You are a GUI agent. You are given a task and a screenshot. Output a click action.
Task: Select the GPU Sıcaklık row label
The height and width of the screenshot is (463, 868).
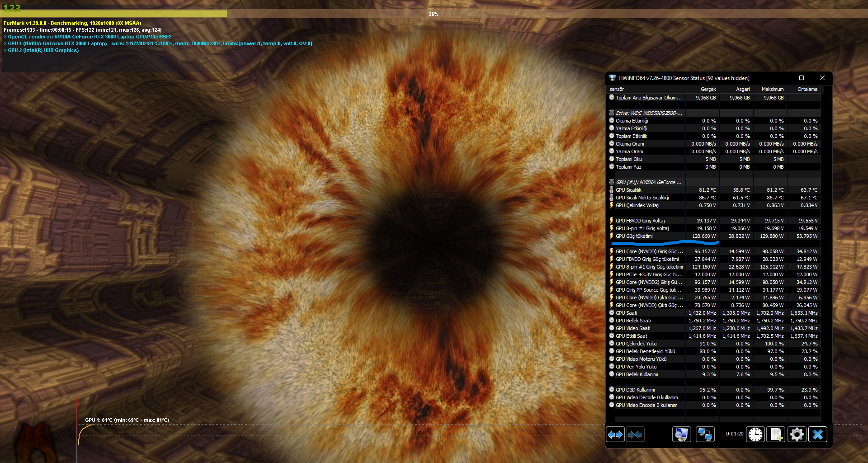628,190
